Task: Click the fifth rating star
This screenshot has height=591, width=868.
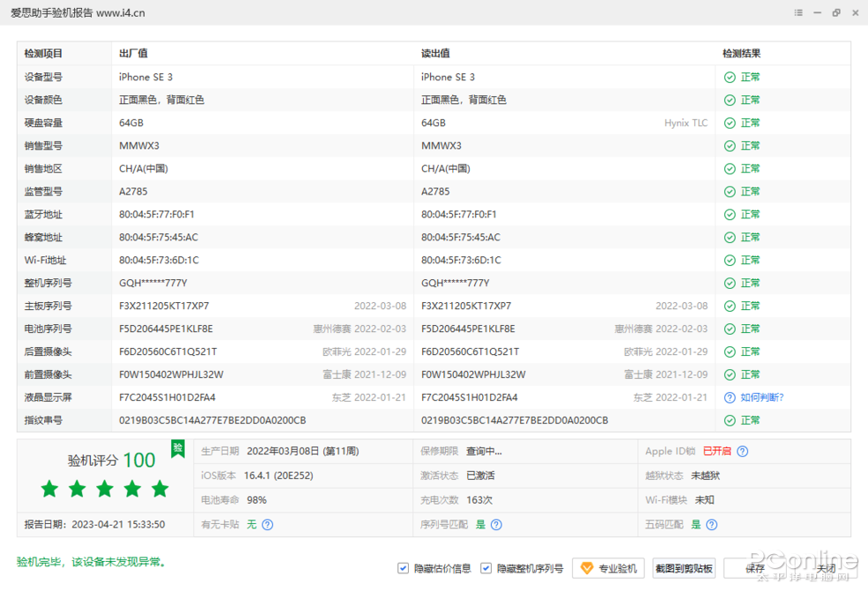Action: pos(160,489)
